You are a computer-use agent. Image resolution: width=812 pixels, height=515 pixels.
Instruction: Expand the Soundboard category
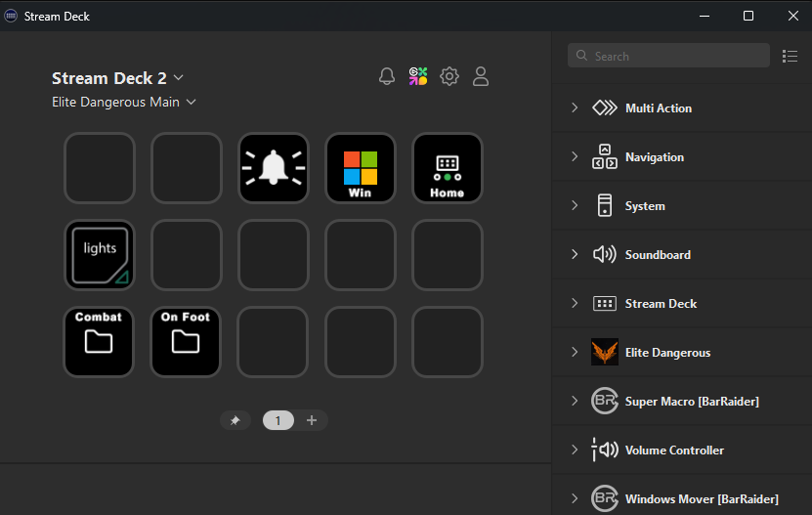point(575,254)
